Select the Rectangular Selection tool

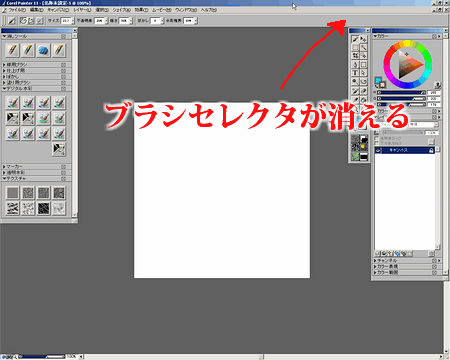tap(355, 48)
